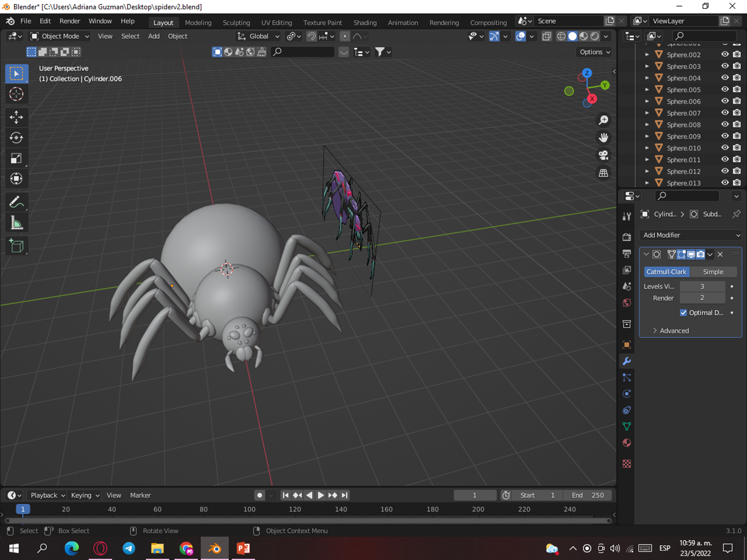
Task: Disable Sphere.008 in renders via camera icon
Action: coord(737,124)
